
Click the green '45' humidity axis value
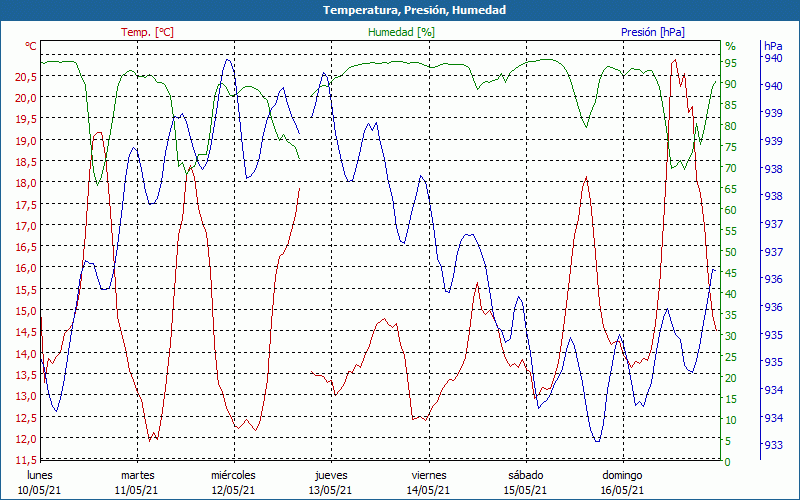[731, 272]
